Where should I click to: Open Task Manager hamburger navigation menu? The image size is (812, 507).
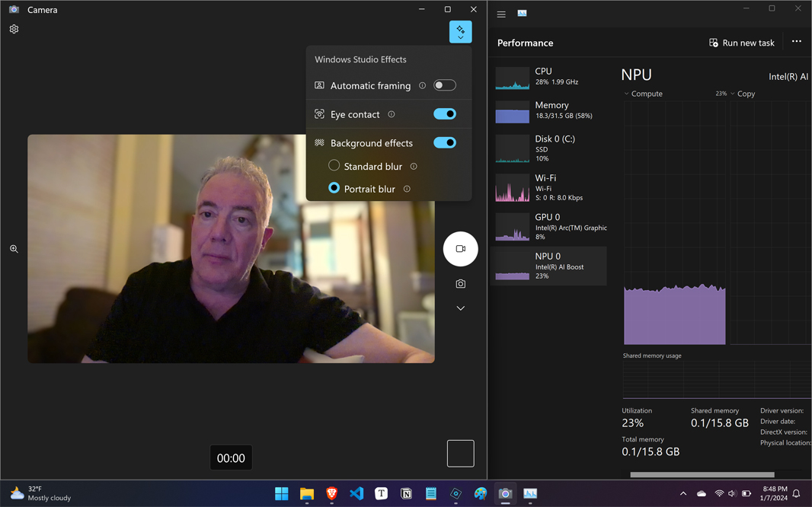[x=501, y=14]
